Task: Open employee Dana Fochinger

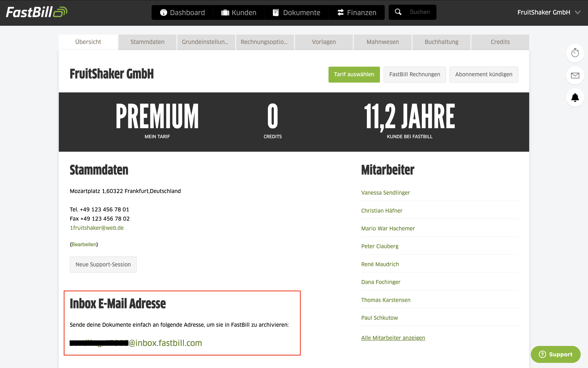Action: click(381, 282)
